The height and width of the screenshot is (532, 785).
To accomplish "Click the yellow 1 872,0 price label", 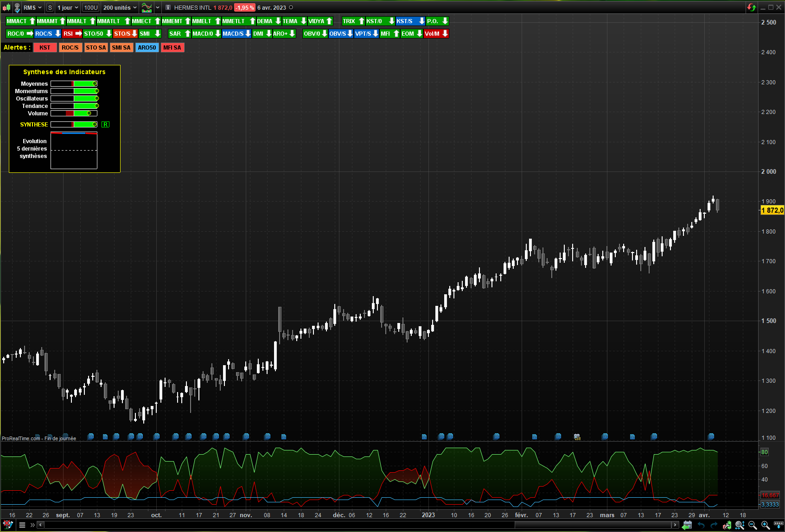I will (x=772, y=210).
